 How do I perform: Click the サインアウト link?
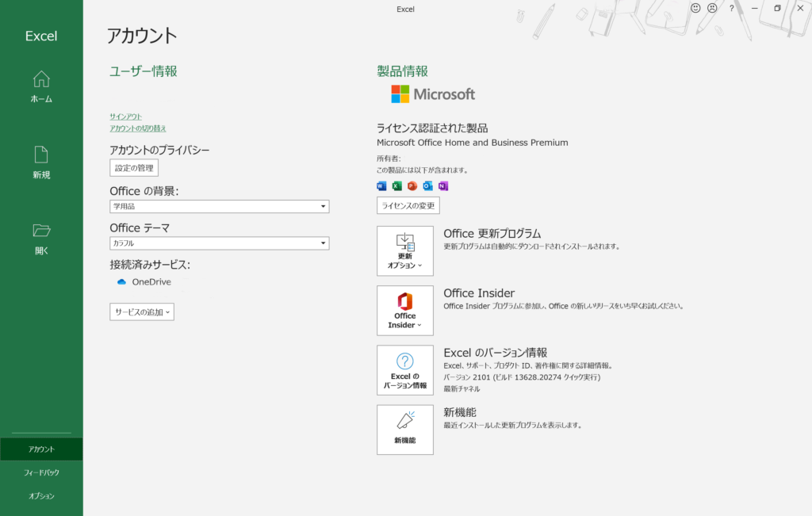point(126,117)
